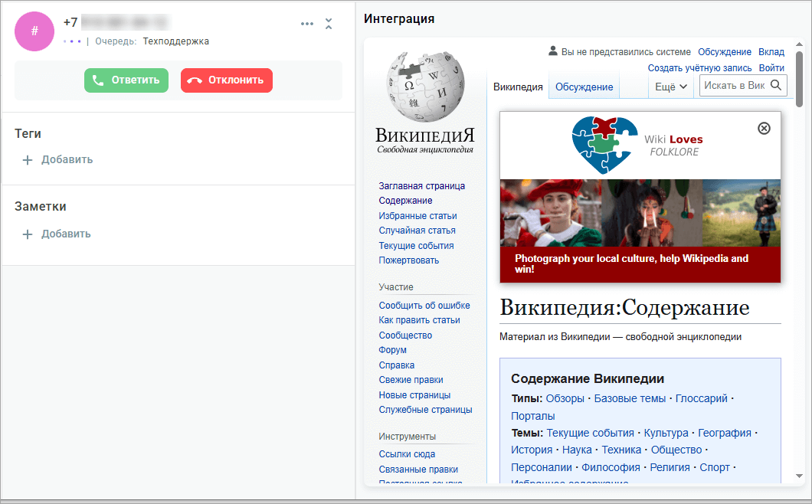812x504 pixels.
Task: Click the Wiki Loves Folklore heart puzzle logo
Action: point(604,146)
